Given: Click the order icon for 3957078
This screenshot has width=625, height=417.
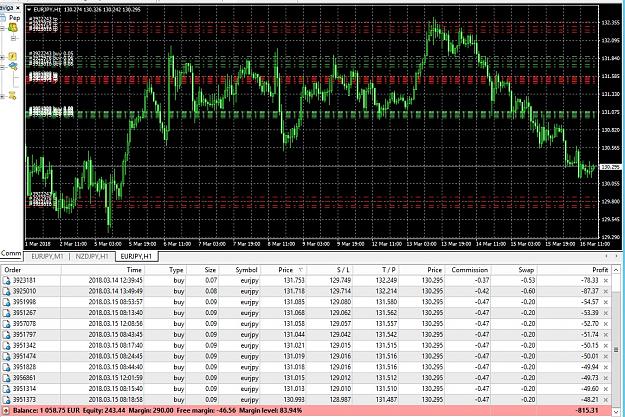Looking at the screenshot, I should 6,324.
